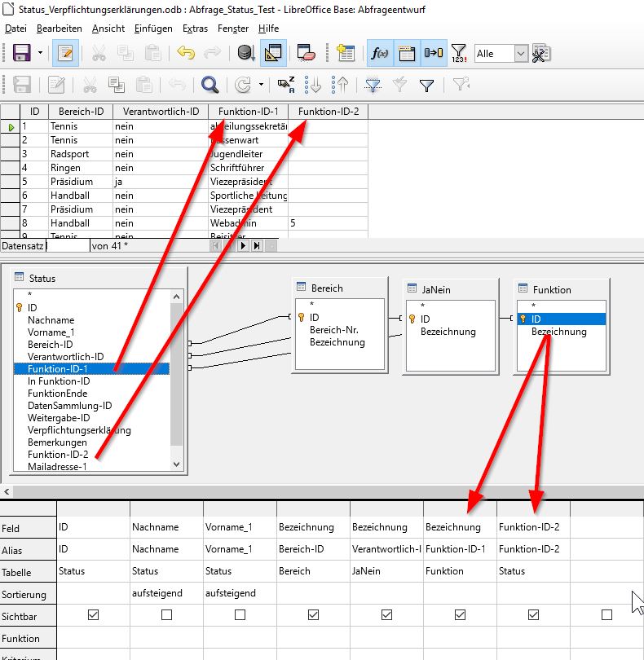This screenshot has width=644, height=660.
Task: Open the Refresh dropdown arrow
Action: point(261,85)
